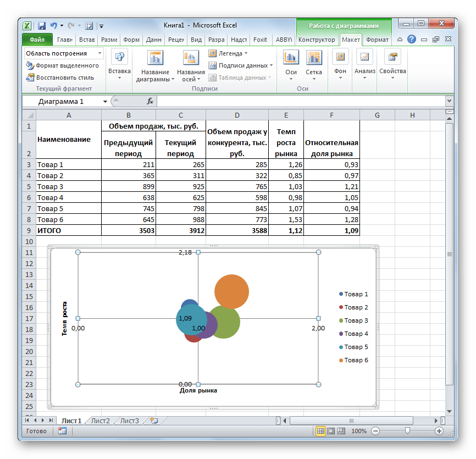This screenshot has height=459, width=476.
Task: Select the Доля рынка axis title
Action: point(198,391)
